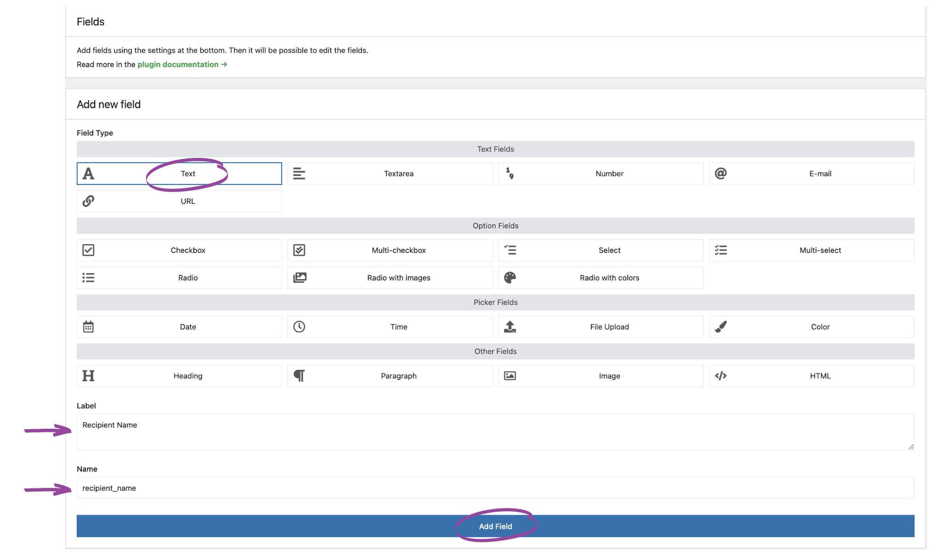Select the Number field icon
The height and width of the screenshot is (560, 937).
click(x=510, y=173)
